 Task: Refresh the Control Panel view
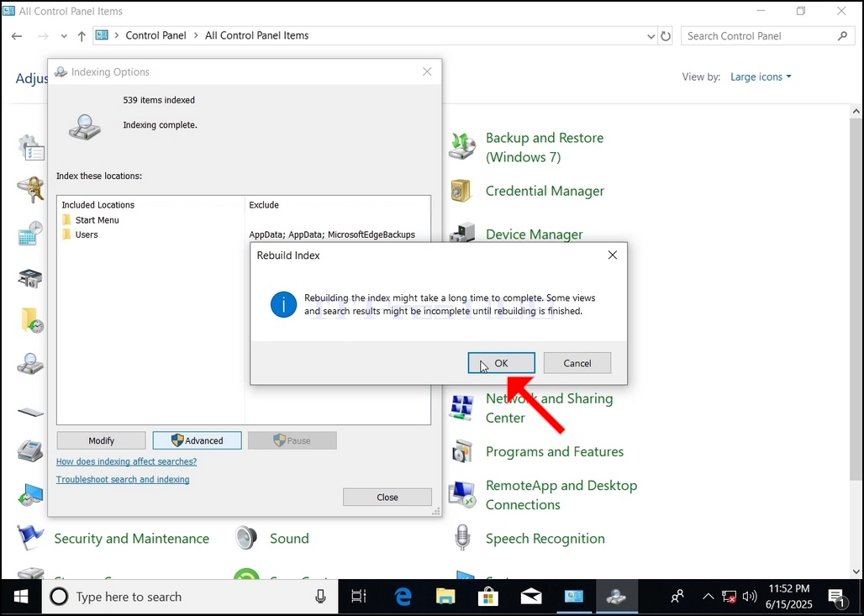(666, 36)
